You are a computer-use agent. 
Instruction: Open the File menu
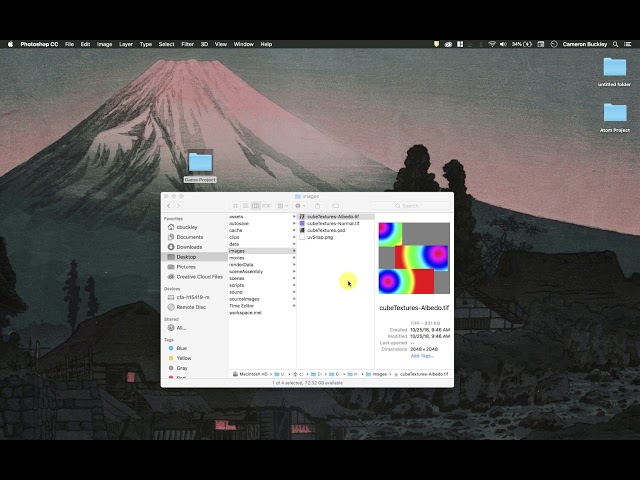click(x=69, y=44)
